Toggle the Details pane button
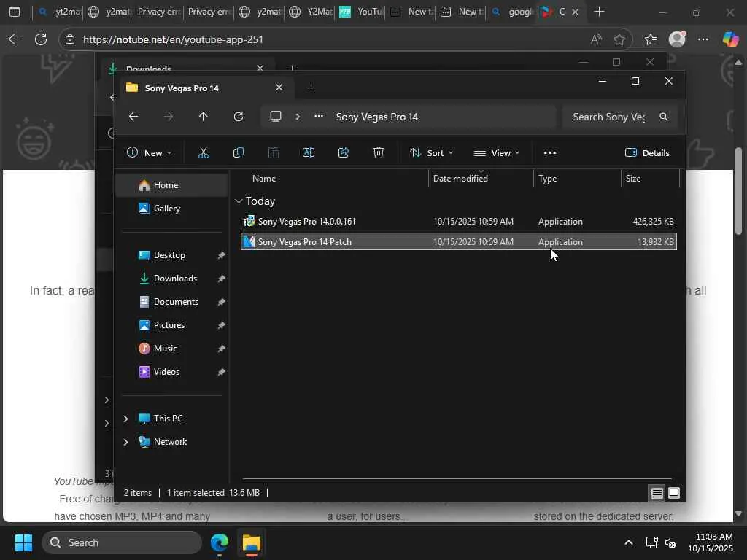This screenshot has width=747, height=560. (647, 153)
